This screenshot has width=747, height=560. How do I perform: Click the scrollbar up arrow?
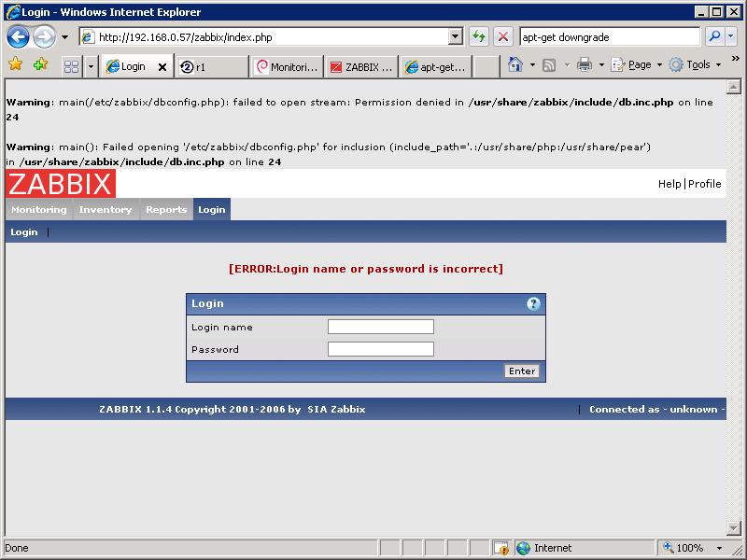coord(734,87)
